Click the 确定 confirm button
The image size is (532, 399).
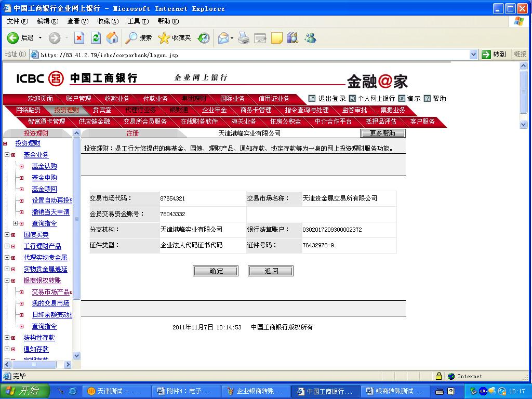pos(216,271)
